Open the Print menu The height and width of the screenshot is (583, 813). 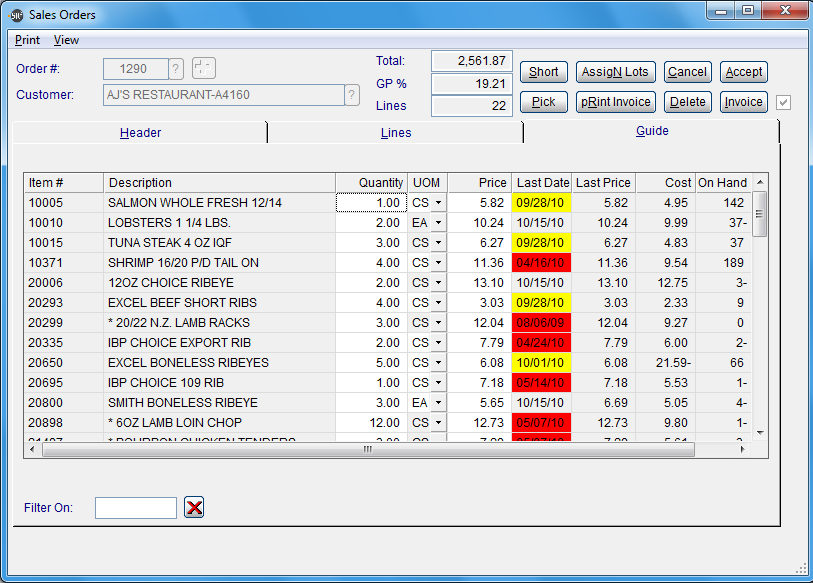coord(27,40)
